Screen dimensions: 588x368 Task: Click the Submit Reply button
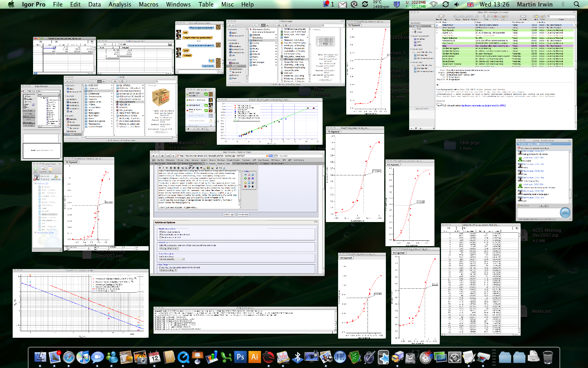coord(229,214)
